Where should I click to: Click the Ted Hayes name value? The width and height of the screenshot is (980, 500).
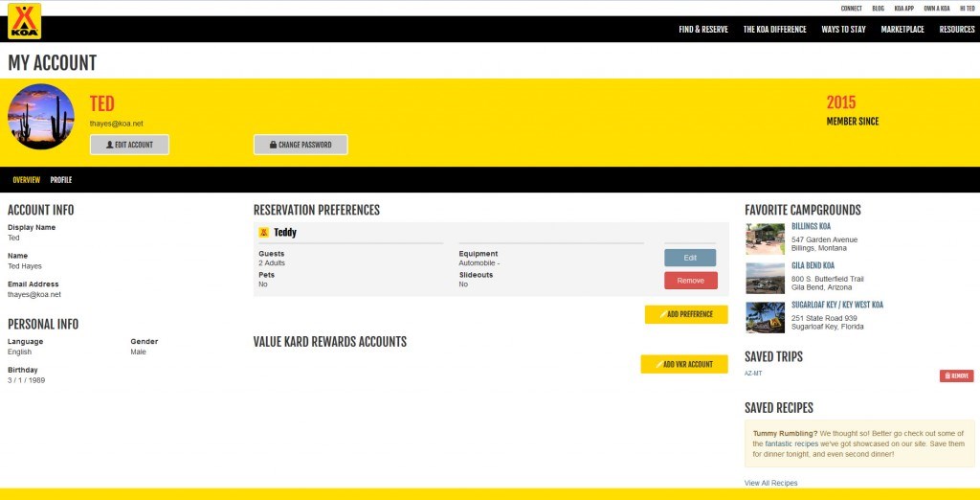click(x=24, y=266)
